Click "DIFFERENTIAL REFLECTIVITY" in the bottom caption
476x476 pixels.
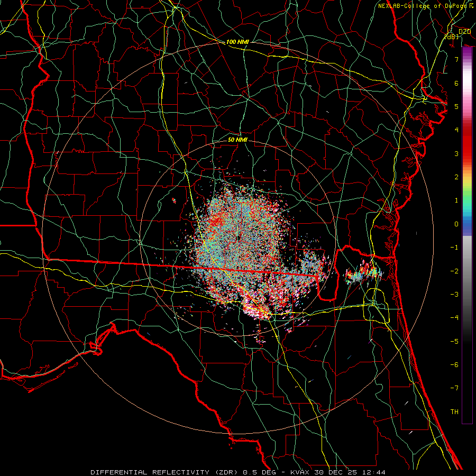point(150,472)
